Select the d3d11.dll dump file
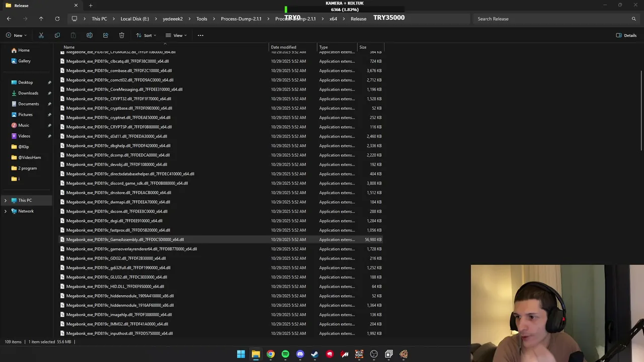 (221, 136)
